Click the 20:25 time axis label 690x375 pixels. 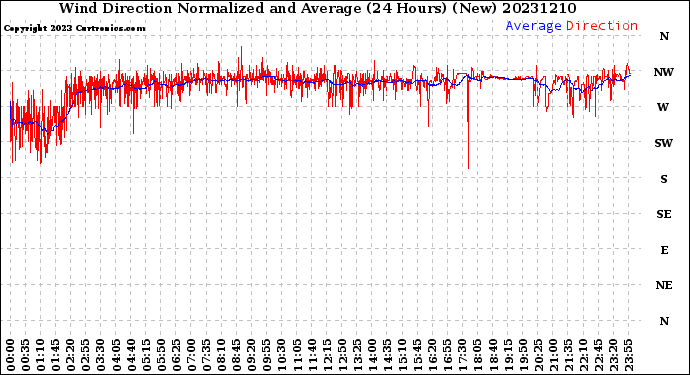[538, 355]
